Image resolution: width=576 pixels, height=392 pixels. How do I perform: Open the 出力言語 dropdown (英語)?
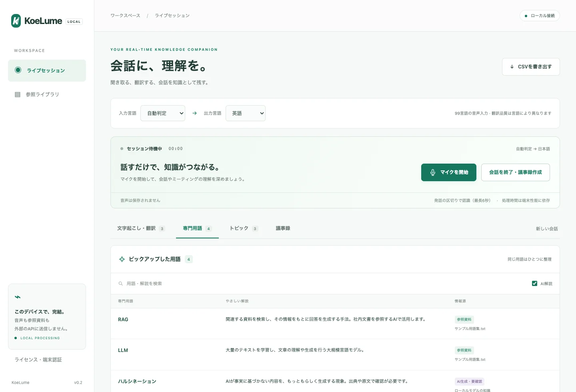246,113
